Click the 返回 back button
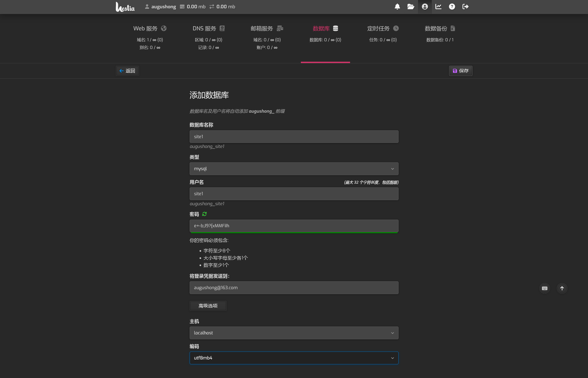 [x=127, y=71]
